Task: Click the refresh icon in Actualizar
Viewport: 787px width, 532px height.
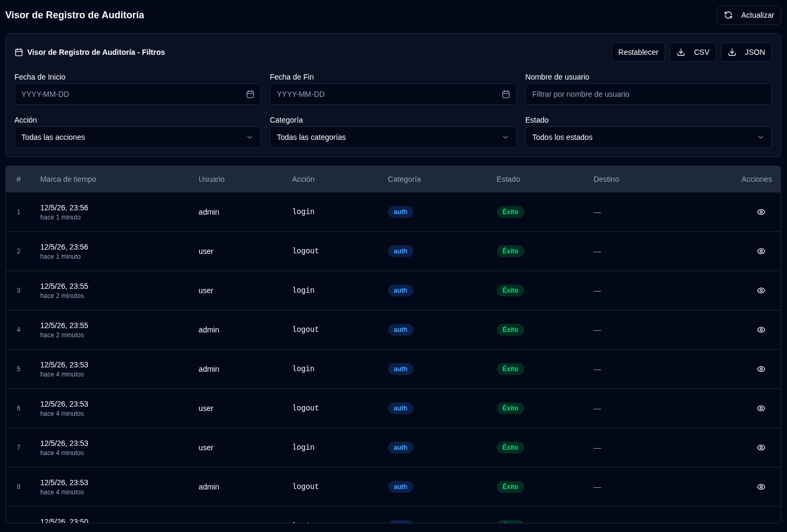Action: click(x=728, y=15)
